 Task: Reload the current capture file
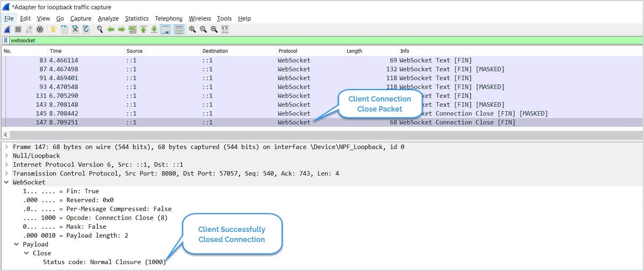86,29
